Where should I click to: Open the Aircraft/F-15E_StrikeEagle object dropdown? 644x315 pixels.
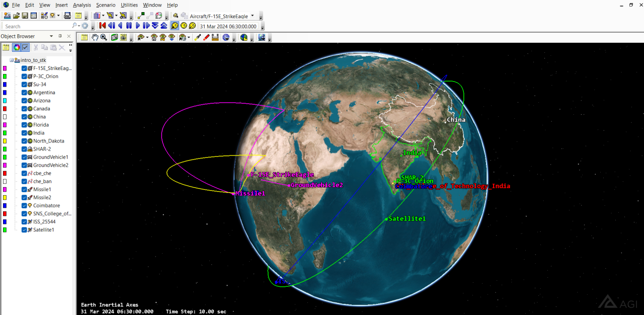click(253, 16)
